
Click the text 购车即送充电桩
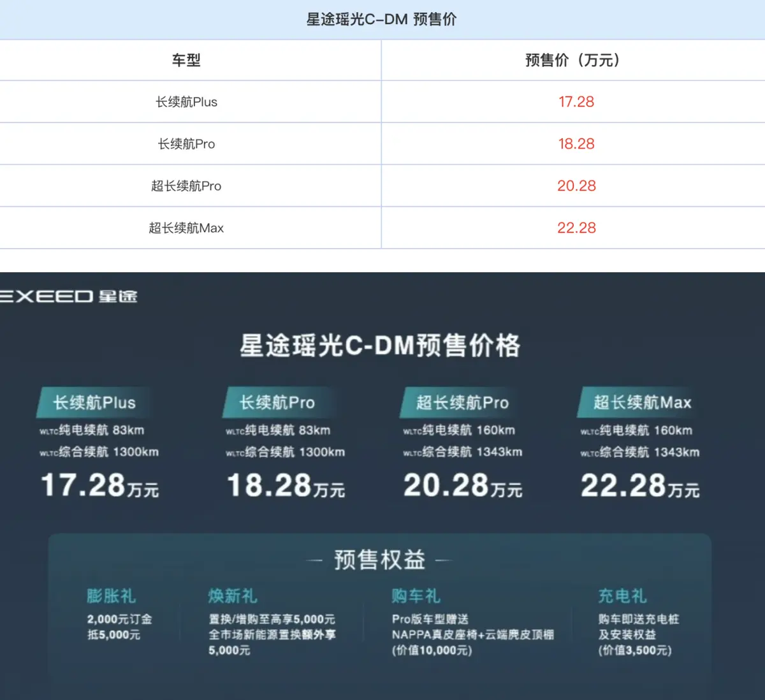(639, 619)
